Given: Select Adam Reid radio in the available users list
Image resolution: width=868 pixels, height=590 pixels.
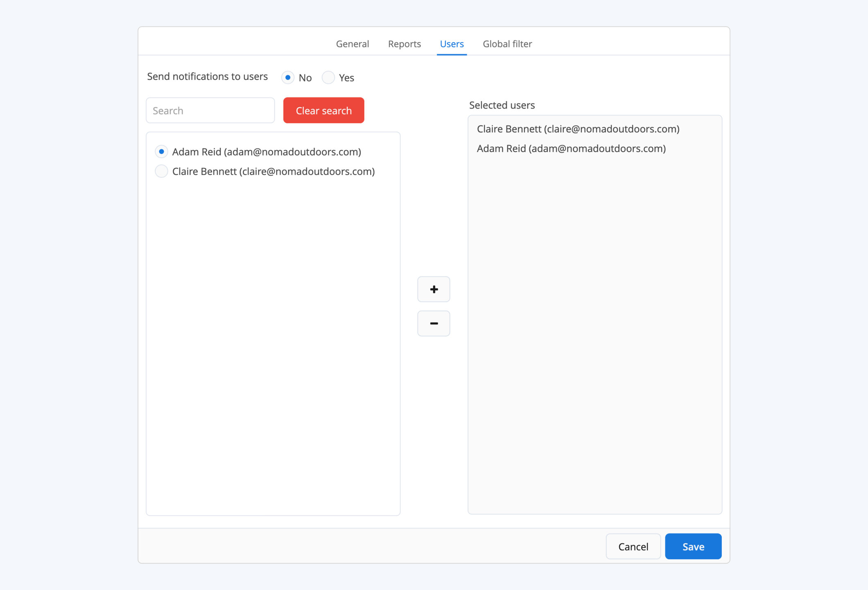Looking at the screenshot, I should (x=161, y=152).
